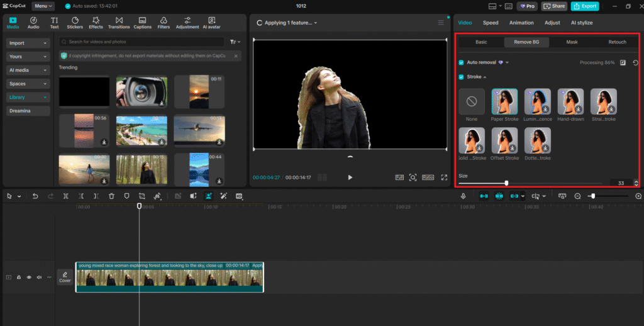Viewport: 644px width, 326px height.
Task: Click the reset icon beside Processing status
Action: (x=636, y=63)
